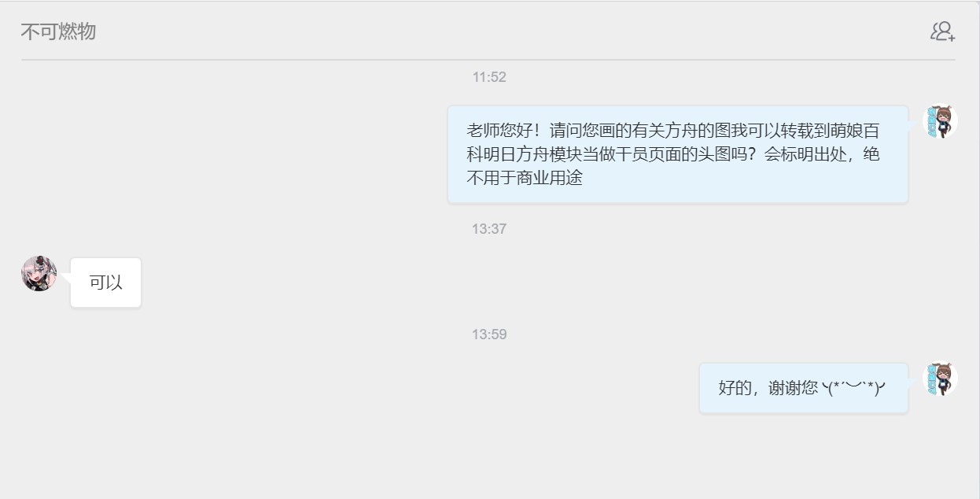The height and width of the screenshot is (499, 980).
Task: Select the 可以 reply bubble
Action: point(105,283)
